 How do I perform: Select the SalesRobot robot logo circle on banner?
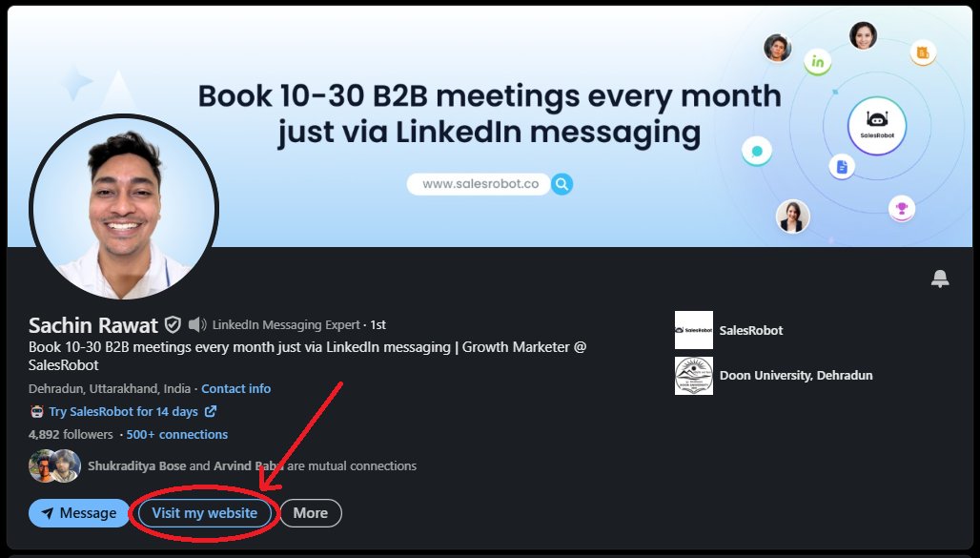point(878,126)
